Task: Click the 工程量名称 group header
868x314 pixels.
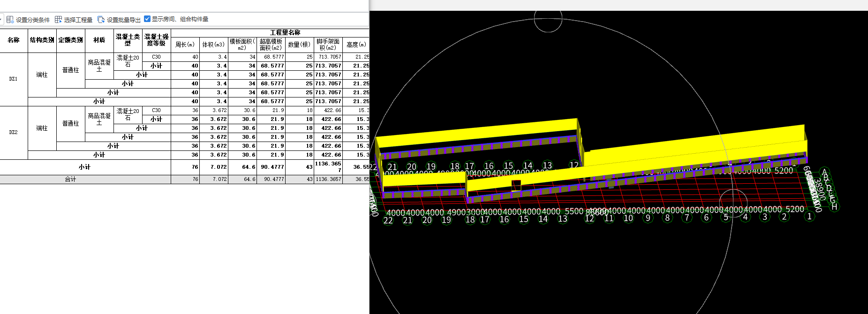Action: [x=285, y=33]
